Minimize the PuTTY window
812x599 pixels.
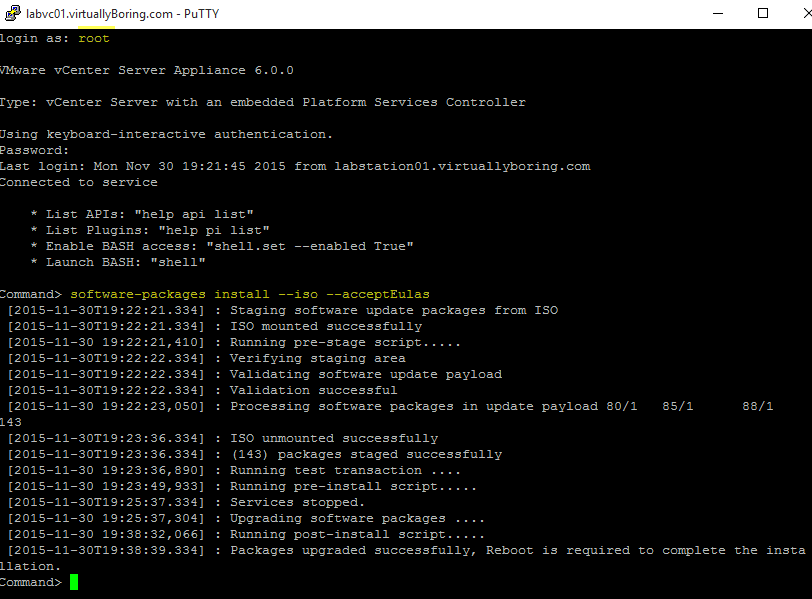717,13
